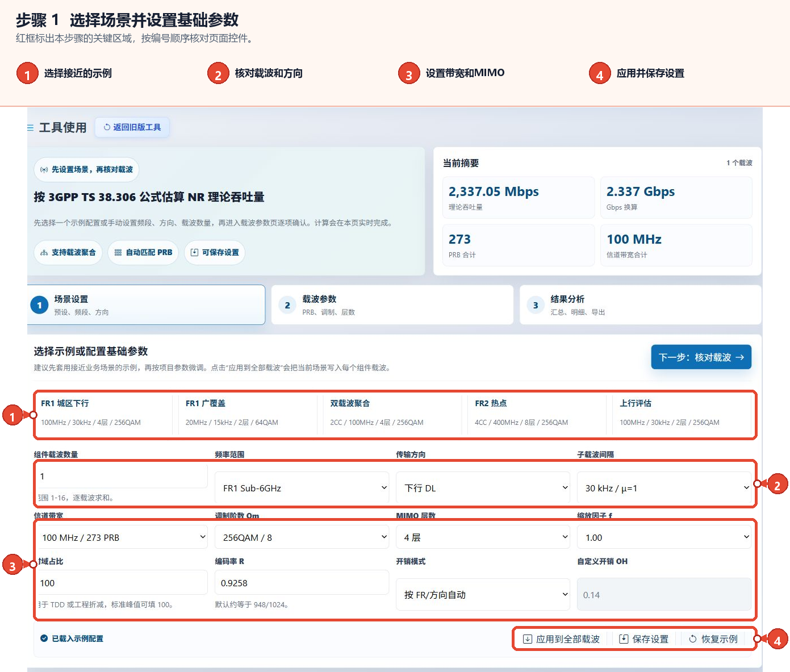The height and width of the screenshot is (672, 790).
Task: Switch to the 结果分析 step tab
Action: (x=640, y=305)
